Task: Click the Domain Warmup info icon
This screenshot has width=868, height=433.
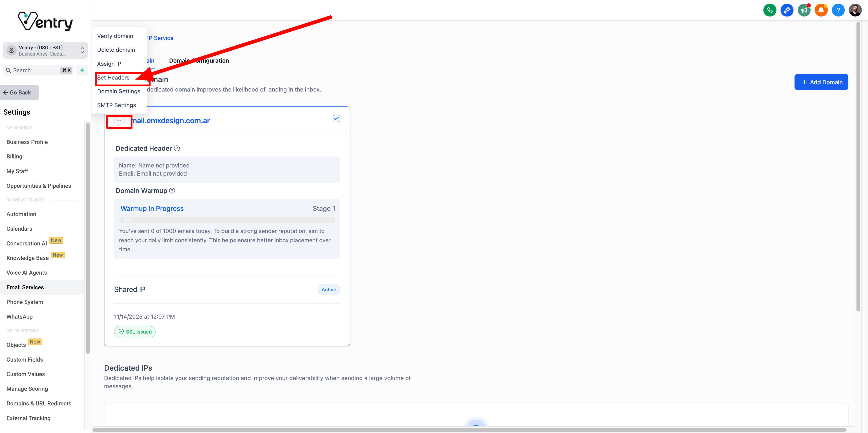Action: (172, 191)
